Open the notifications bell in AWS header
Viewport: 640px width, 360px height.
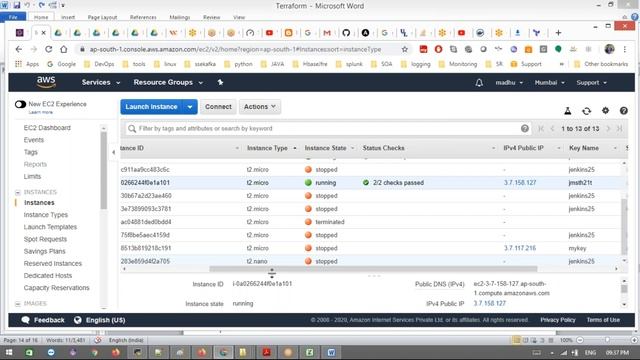(479, 82)
